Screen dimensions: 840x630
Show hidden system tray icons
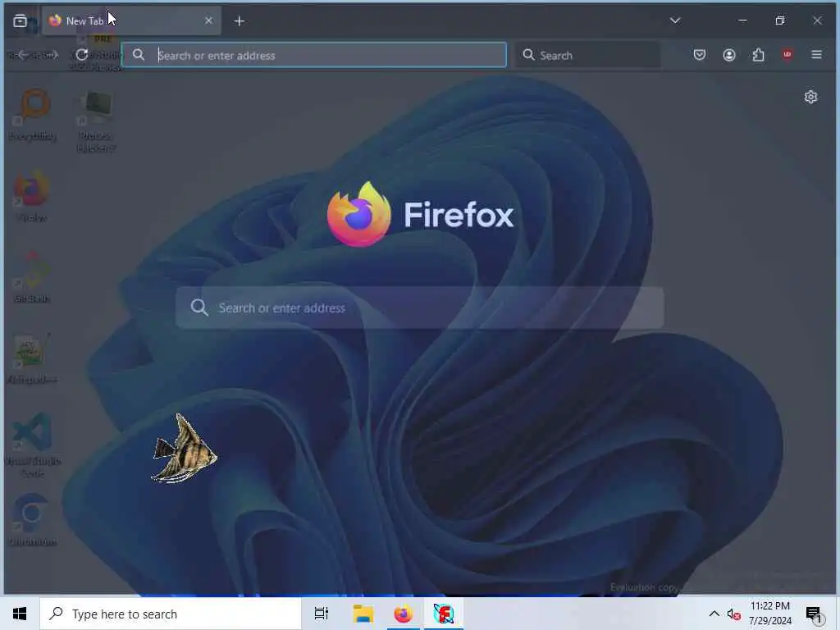point(714,614)
